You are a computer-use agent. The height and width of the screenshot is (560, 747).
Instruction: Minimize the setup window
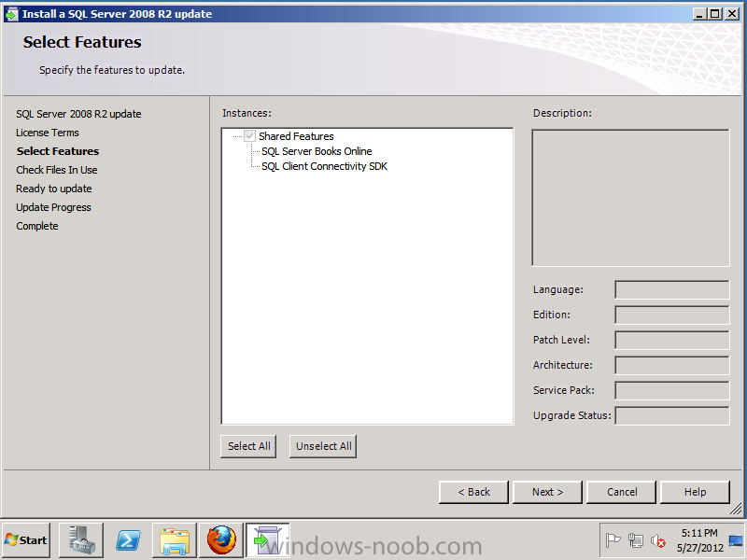pos(699,14)
